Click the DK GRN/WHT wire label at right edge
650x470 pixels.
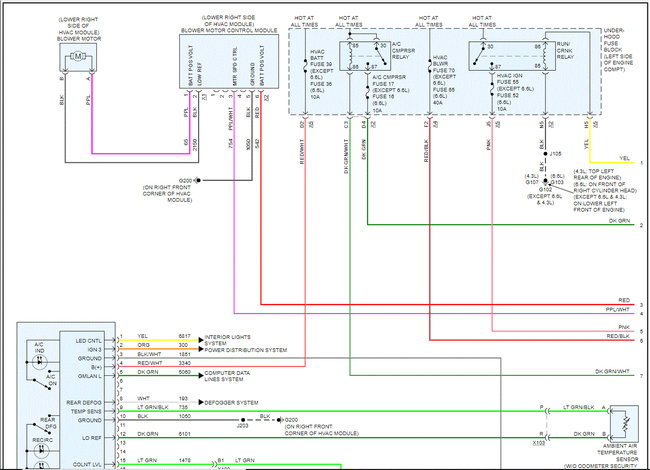[612, 371]
